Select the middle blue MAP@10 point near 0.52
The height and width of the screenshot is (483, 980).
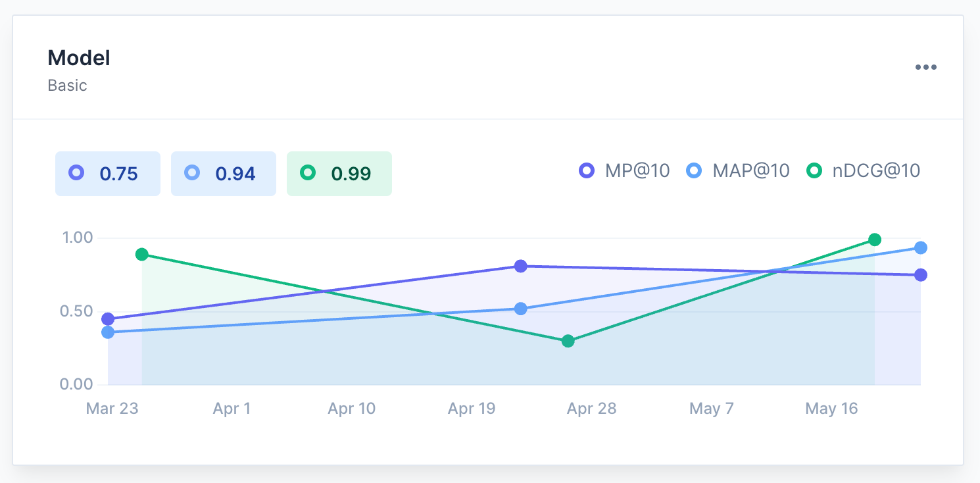point(521,309)
